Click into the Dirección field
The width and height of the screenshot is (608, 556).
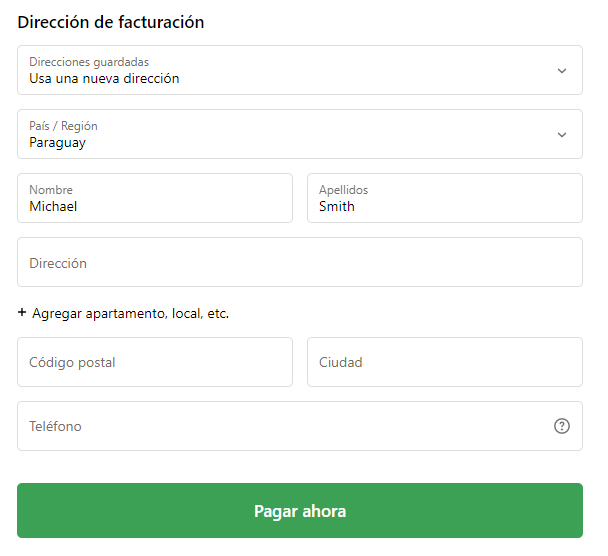[x=299, y=262]
